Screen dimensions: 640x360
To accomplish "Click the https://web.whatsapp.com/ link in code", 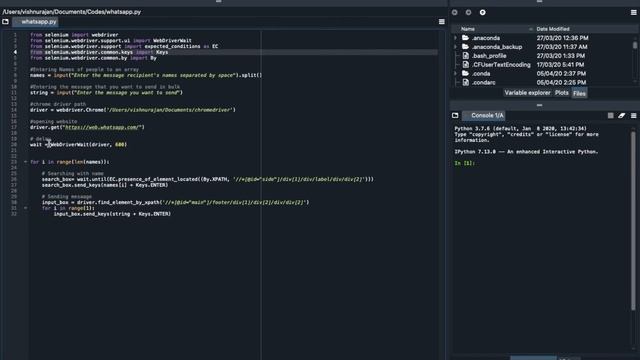I will [103, 127].
